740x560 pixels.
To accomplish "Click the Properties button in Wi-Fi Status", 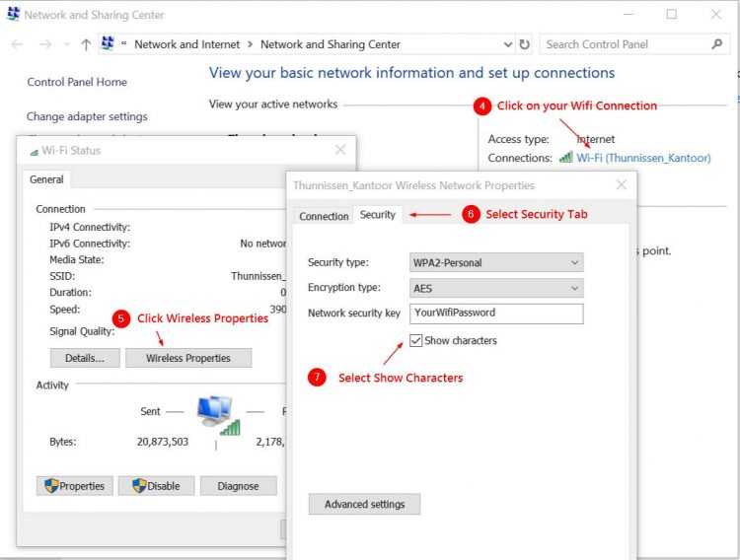I will [75, 486].
